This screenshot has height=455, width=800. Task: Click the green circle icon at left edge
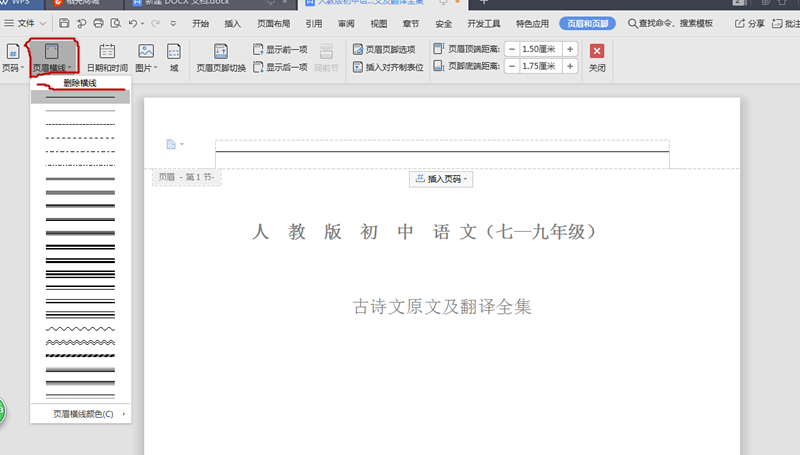(2, 411)
